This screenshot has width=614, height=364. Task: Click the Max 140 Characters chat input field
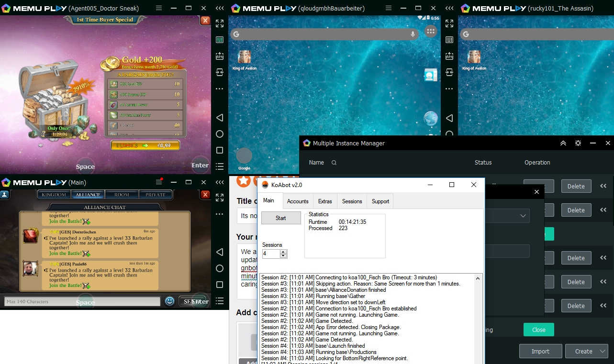82,301
